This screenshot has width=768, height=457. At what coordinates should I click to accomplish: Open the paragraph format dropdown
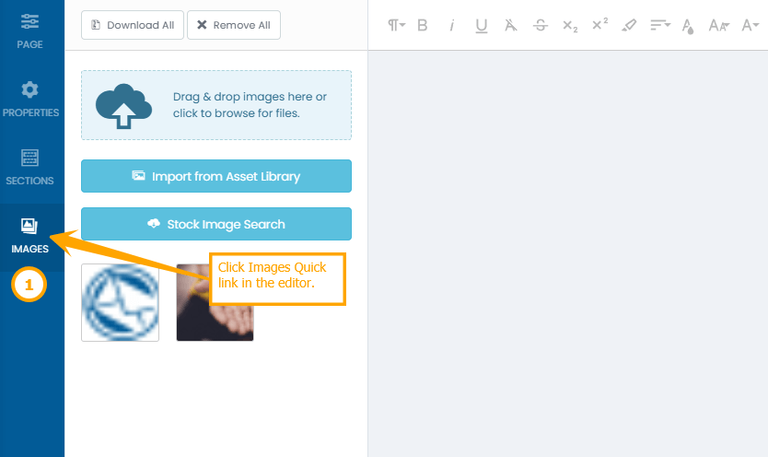396,25
